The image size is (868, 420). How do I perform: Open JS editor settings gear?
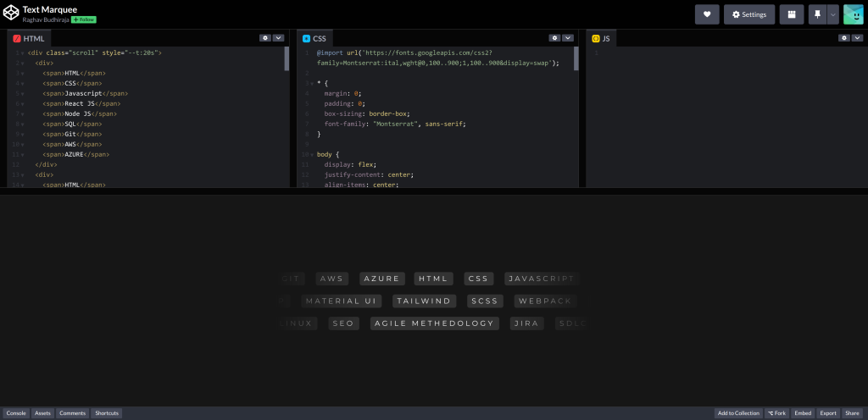click(844, 38)
